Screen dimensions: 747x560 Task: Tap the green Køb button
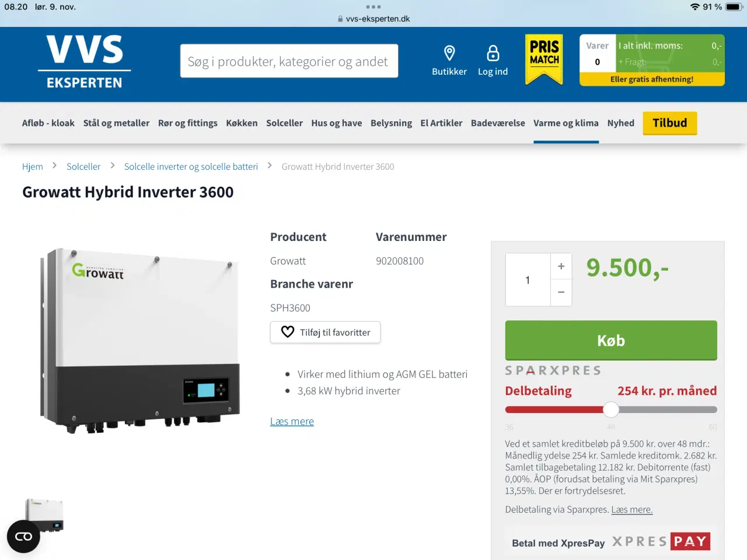tap(611, 340)
